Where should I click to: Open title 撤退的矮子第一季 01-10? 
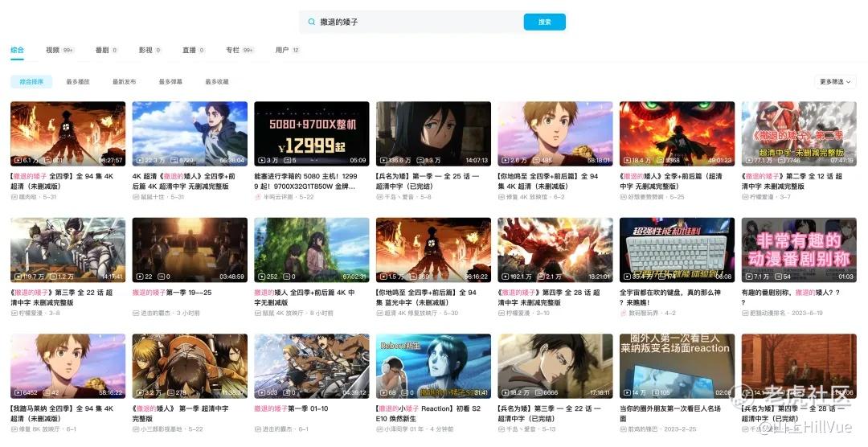tap(291, 408)
